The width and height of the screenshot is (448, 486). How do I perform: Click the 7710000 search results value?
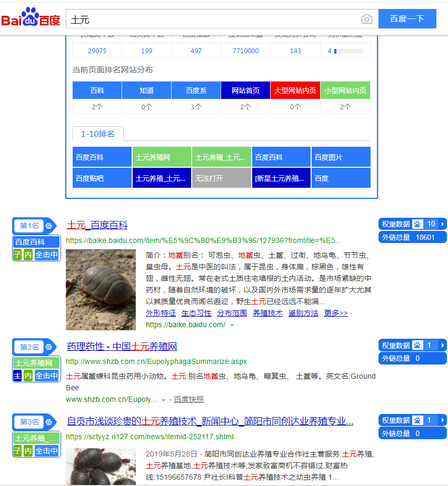click(x=245, y=51)
